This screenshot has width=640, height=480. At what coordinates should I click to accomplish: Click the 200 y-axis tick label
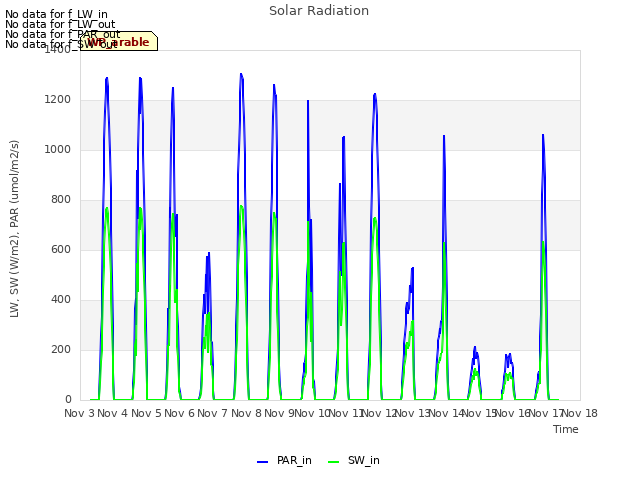point(61,350)
